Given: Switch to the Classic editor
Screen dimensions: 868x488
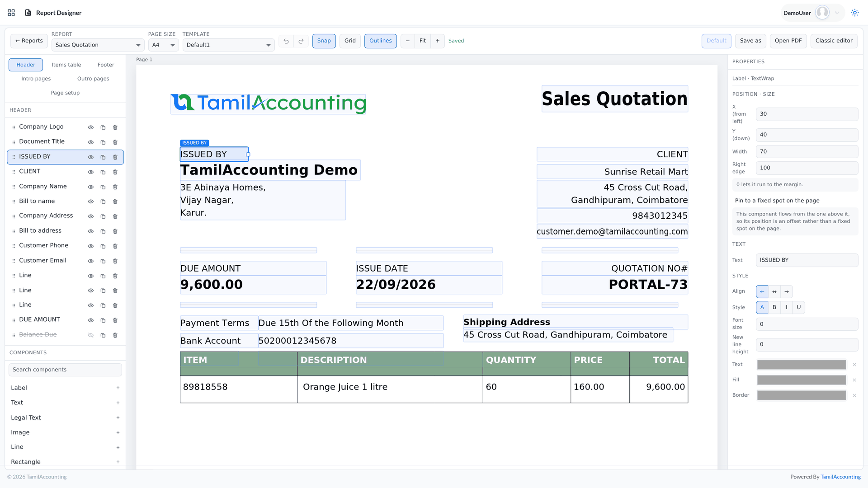Looking at the screenshot, I should 834,41.
